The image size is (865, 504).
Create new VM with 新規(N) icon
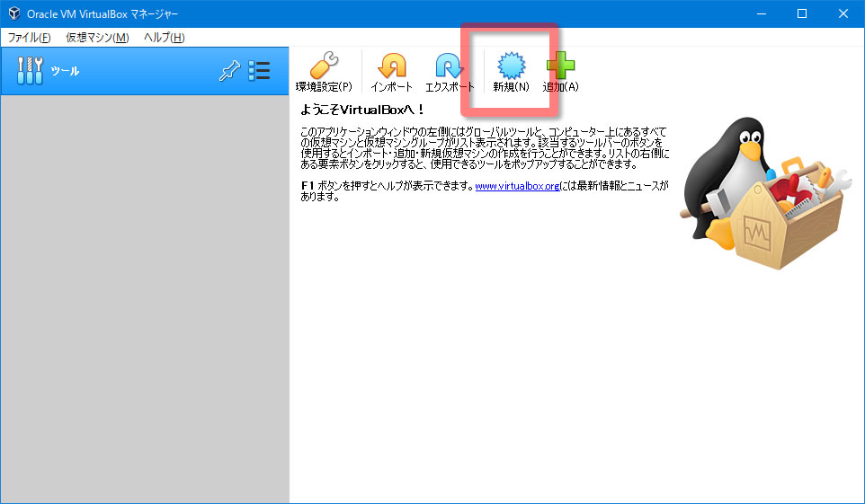(x=512, y=65)
